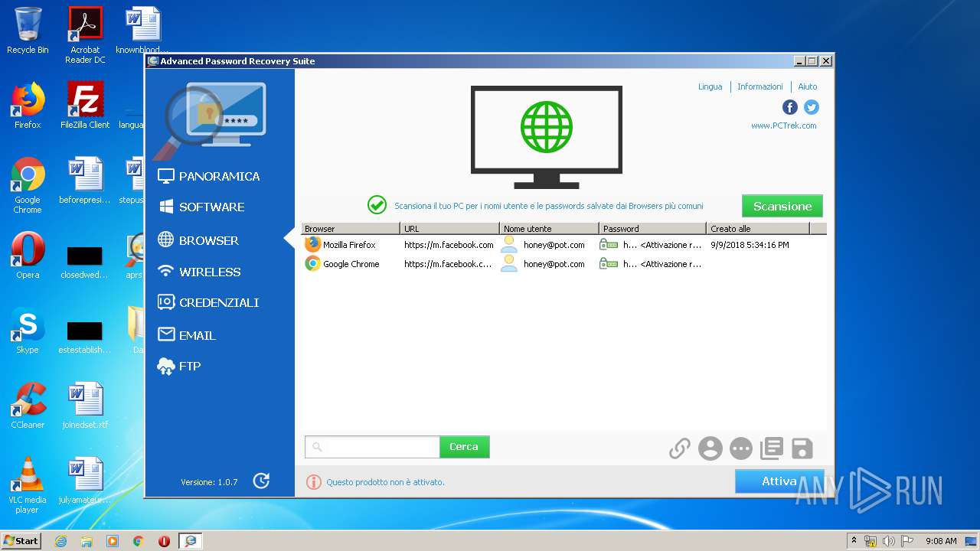Open the Twitter page icon
This screenshot has width=980, height=551.
(812, 107)
